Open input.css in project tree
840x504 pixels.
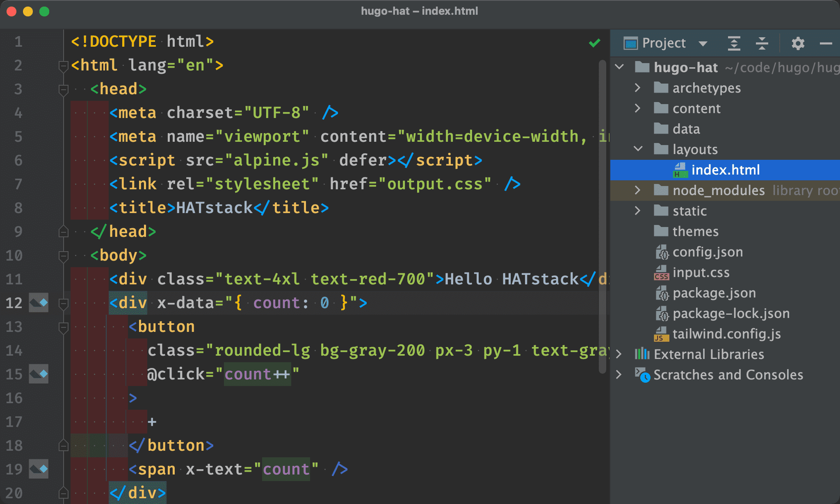(701, 272)
